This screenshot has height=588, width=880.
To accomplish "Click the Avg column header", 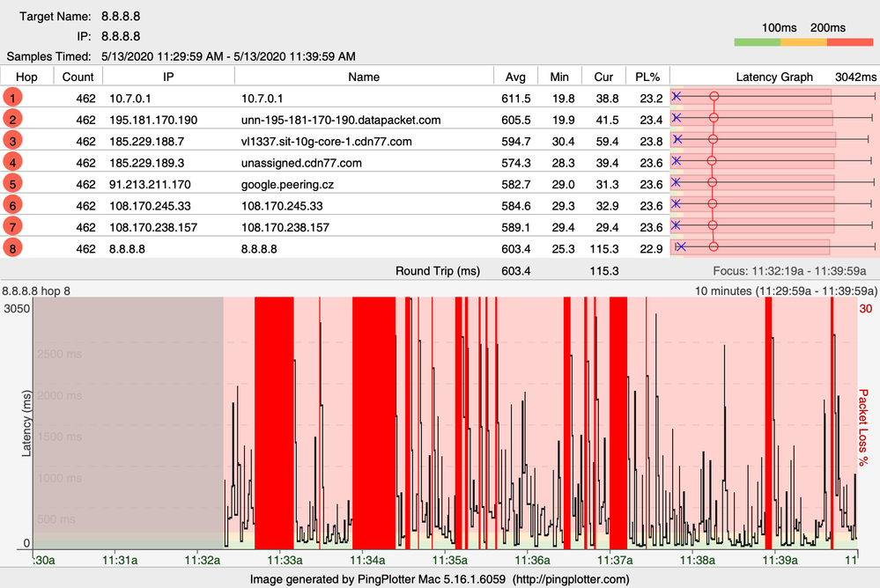I will coord(515,77).
